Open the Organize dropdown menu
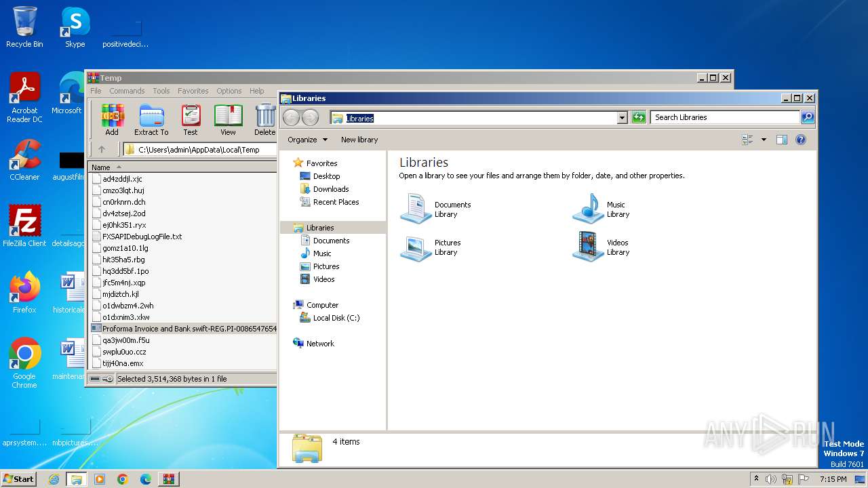The width and height of the screenshot is (868, 488). pyautogui.click(x=307, y=140)
